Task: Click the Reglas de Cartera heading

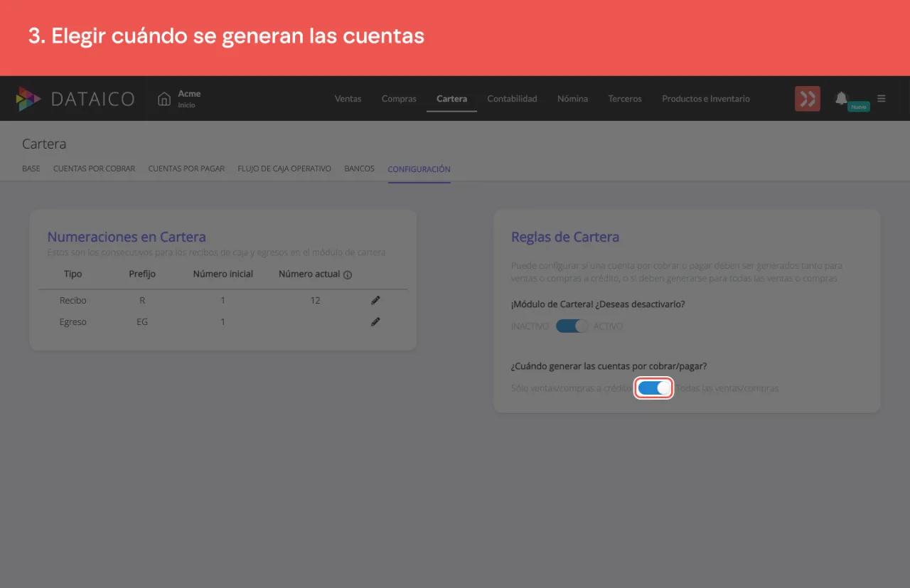Action: (x=565, y=237)
